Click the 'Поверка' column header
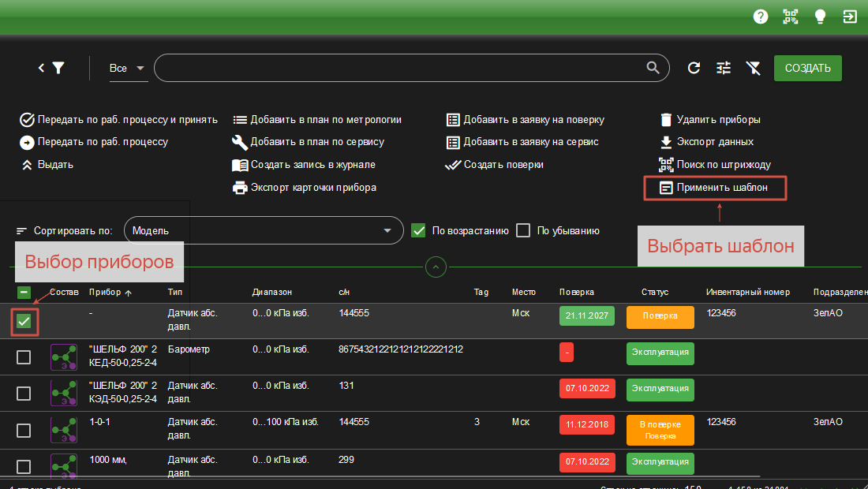Viewport: 868px width, 489px height. (x=577, y=292)
